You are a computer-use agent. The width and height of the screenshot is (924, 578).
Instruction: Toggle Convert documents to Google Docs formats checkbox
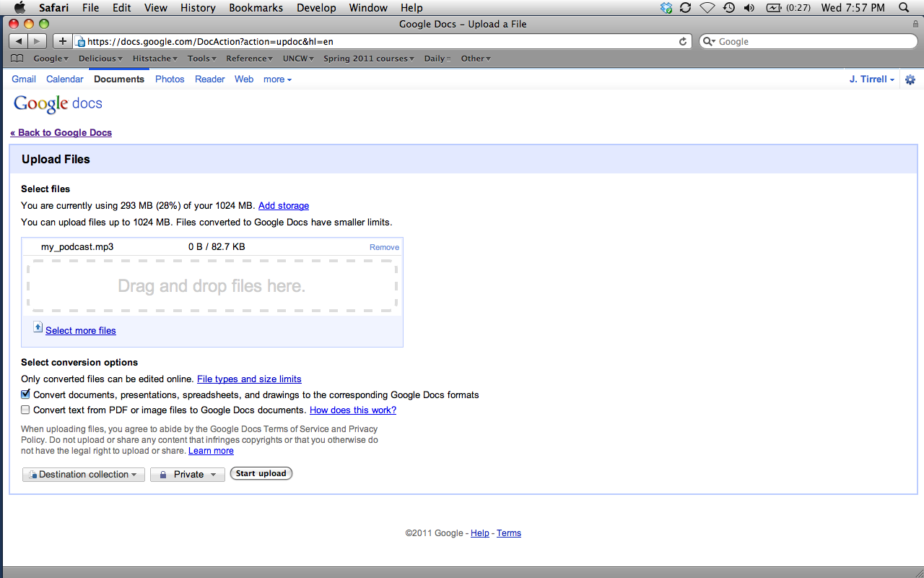click(x=26, y=394)
